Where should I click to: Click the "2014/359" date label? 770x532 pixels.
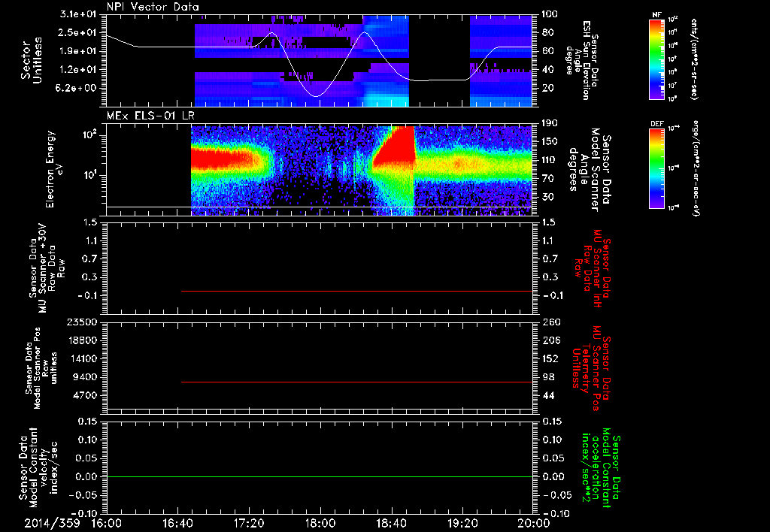(52, 523)
